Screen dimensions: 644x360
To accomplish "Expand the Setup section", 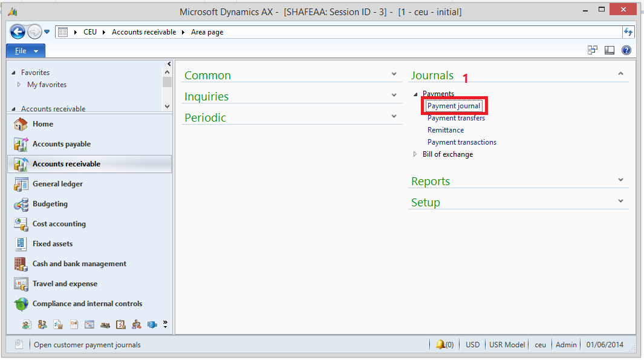I will 620,201.
